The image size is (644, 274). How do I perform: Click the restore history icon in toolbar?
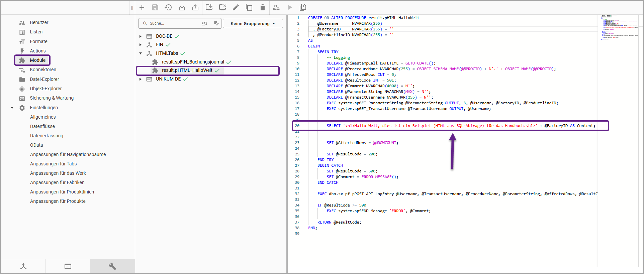(168, 7)
